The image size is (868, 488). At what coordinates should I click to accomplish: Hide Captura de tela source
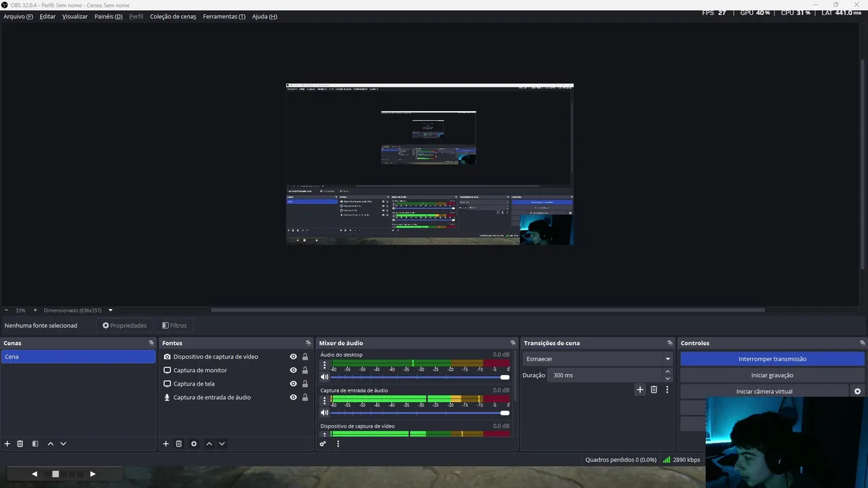point(293,384)
